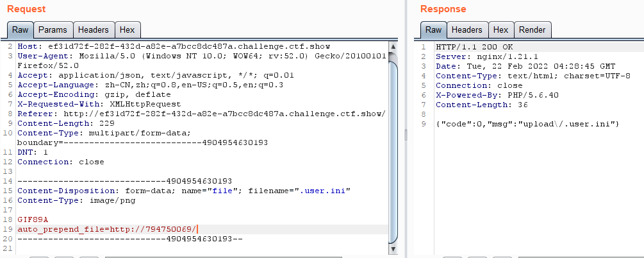Click the GIF89A payload line
The height and width of the screenshot is (258, 644).
click(x=33, y=219)
